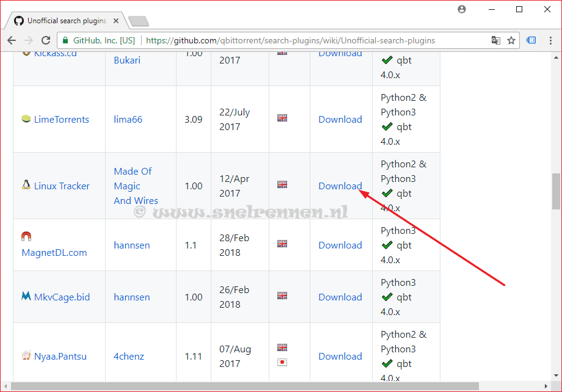The image size is (562, 392).
Task: Click the blue extension icon beside the bookmark star
Action: (x=531, y=40)
